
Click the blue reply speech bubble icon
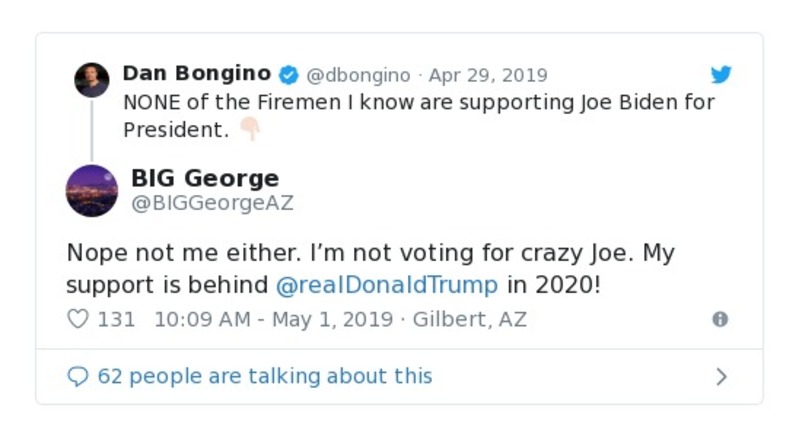[77, 376]
